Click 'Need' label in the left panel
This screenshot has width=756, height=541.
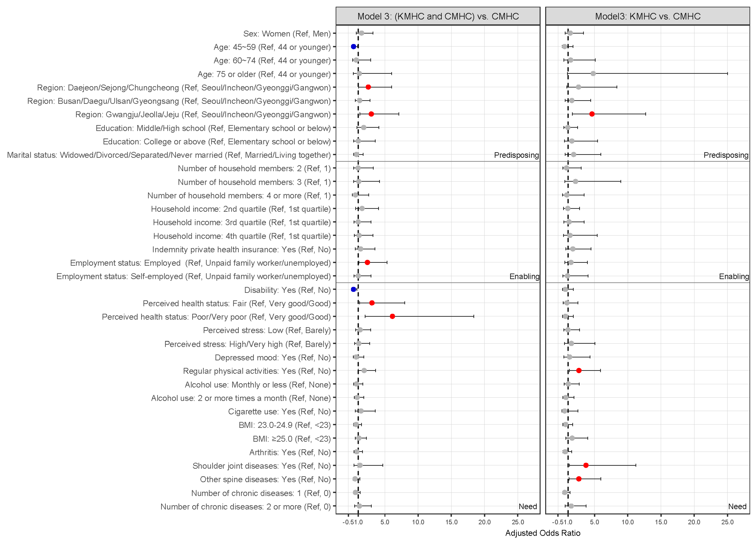click(x=528, y=506)
